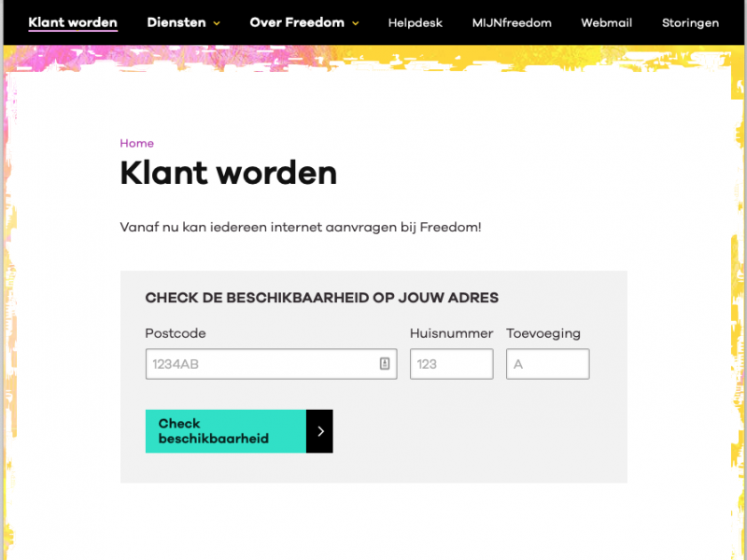Click the Home breadcrumb link
The image size is (747, 560).
tap(137, 143)
